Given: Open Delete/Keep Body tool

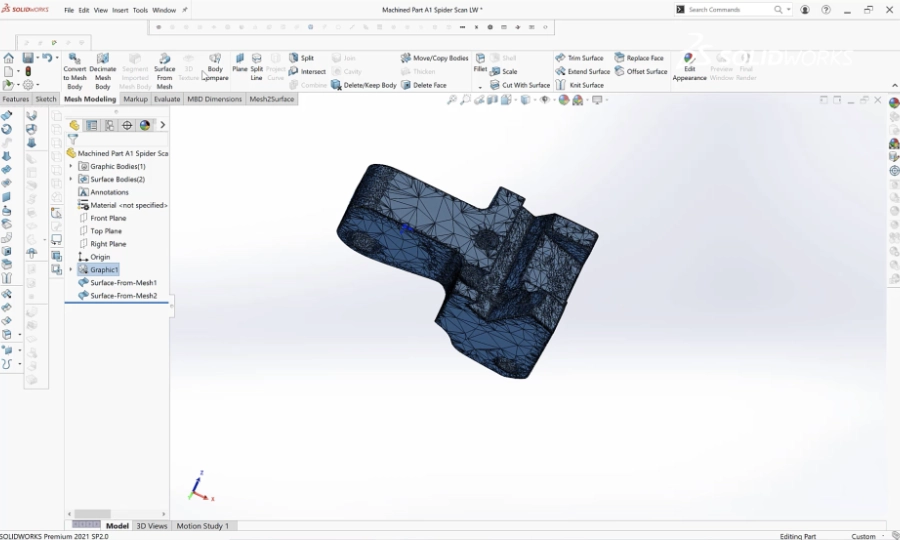Looking at the screenshot, I should pyautogui.click(x=364, y=85).
